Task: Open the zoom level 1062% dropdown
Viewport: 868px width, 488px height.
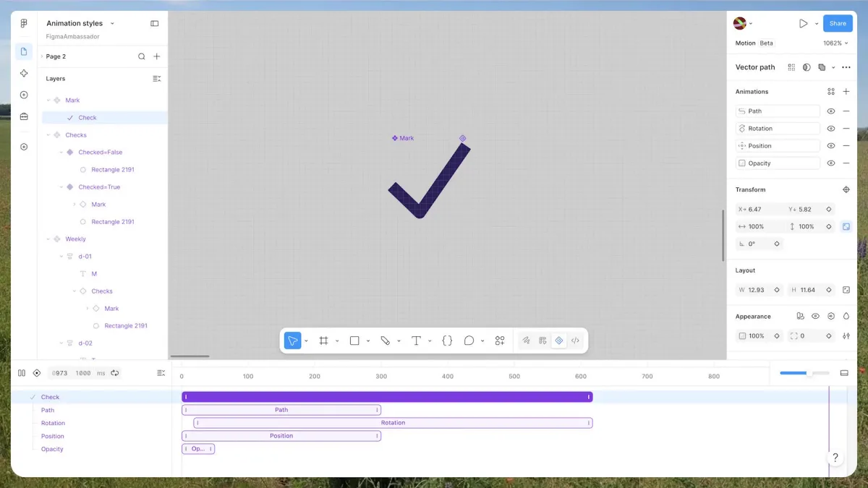Action: tap(835, 43)
